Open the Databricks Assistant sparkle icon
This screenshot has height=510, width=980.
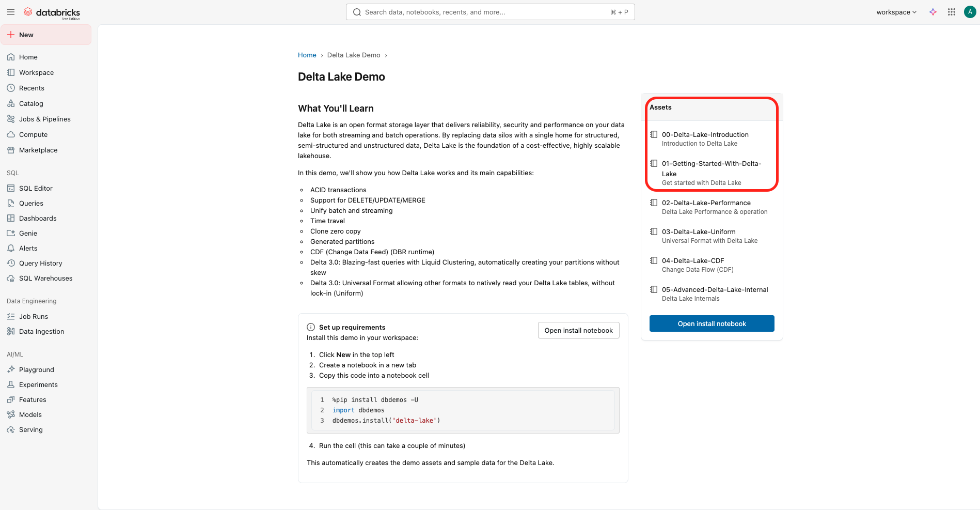pyautogui.click(x=934, y=12)
